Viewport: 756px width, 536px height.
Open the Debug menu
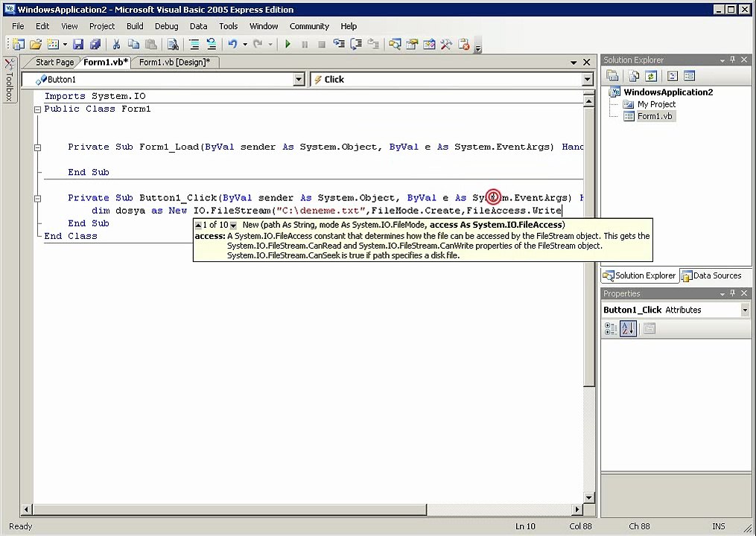point(166,26)
